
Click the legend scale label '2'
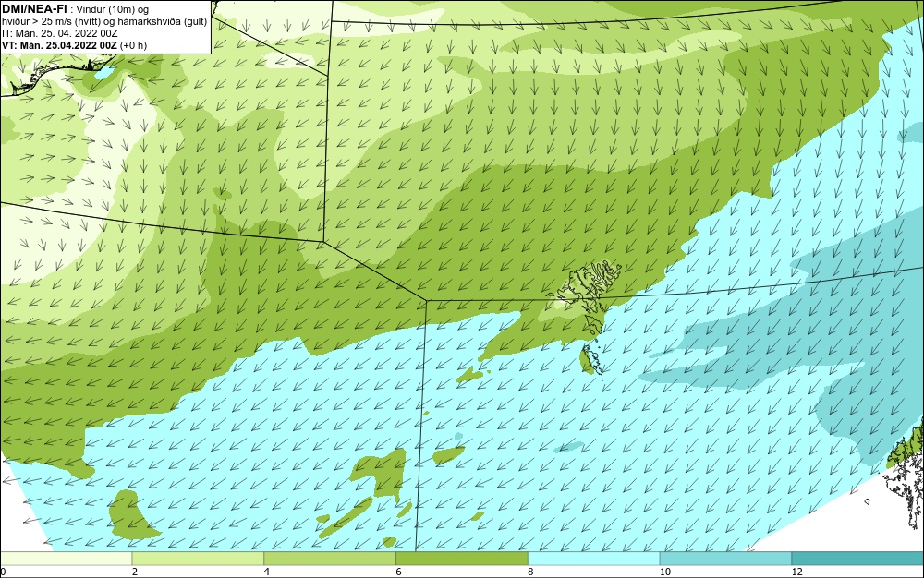click(135, 572)
